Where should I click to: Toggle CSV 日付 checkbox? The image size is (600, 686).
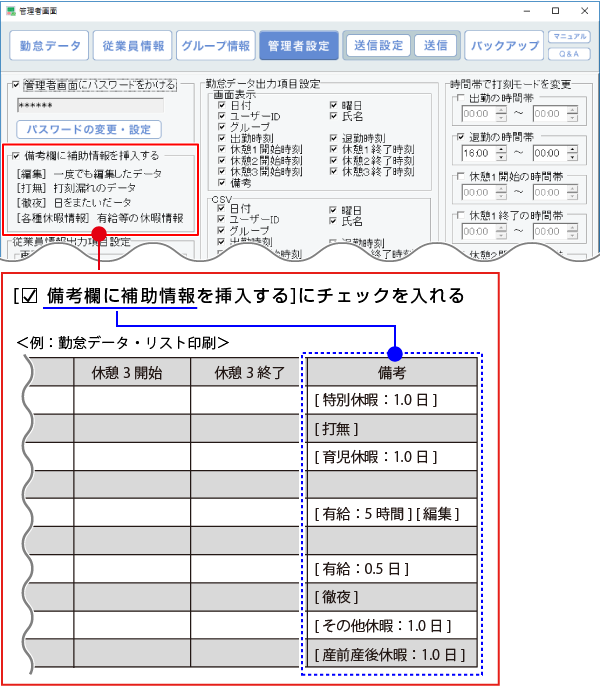(x=221, y=208)
